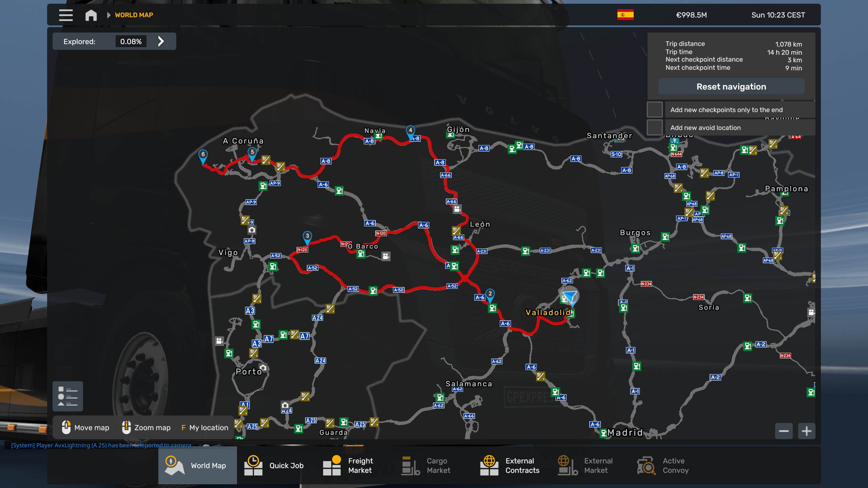The image size is (868, 488).
Task: Zoom out map with minus button
Action: pyautogui.click(x=784, y=431)
